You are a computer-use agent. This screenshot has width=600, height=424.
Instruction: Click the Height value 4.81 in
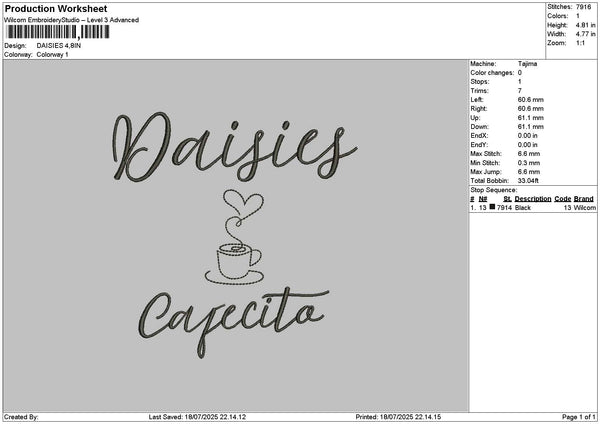coord(585,25)
